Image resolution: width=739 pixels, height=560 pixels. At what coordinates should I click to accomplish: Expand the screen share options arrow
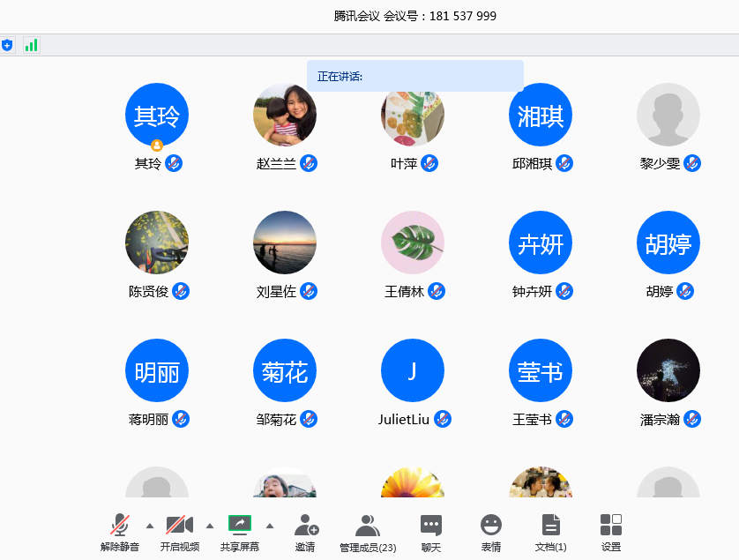[x=270, y=526]
